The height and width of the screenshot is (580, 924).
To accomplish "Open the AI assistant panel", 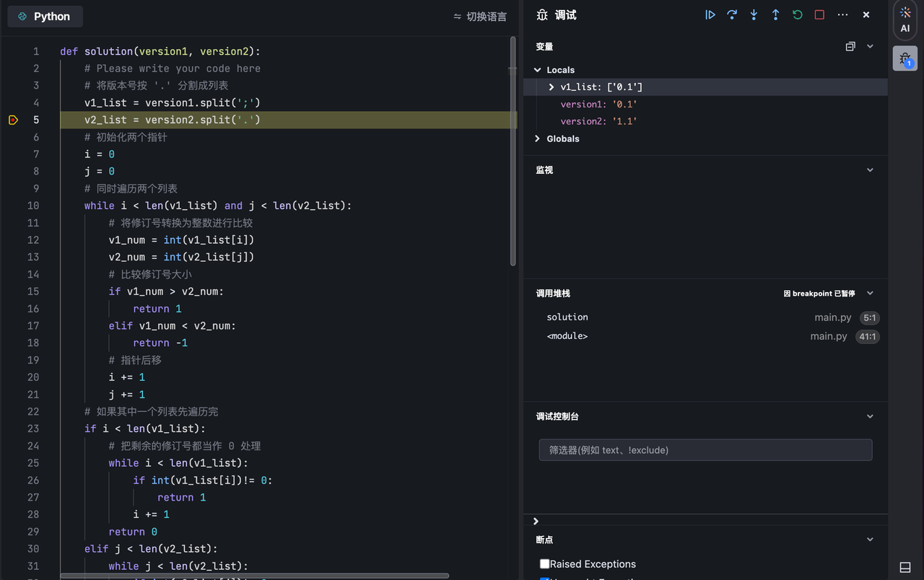I will 905,19.
